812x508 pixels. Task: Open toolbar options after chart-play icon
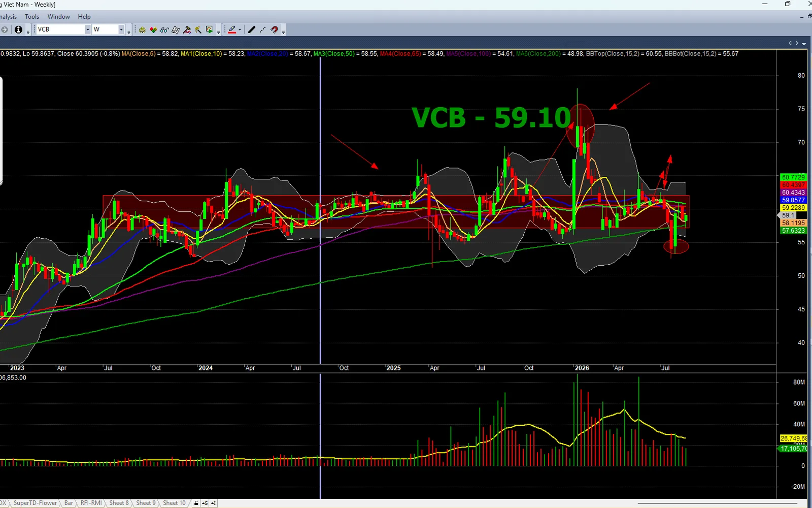(218, 31)
